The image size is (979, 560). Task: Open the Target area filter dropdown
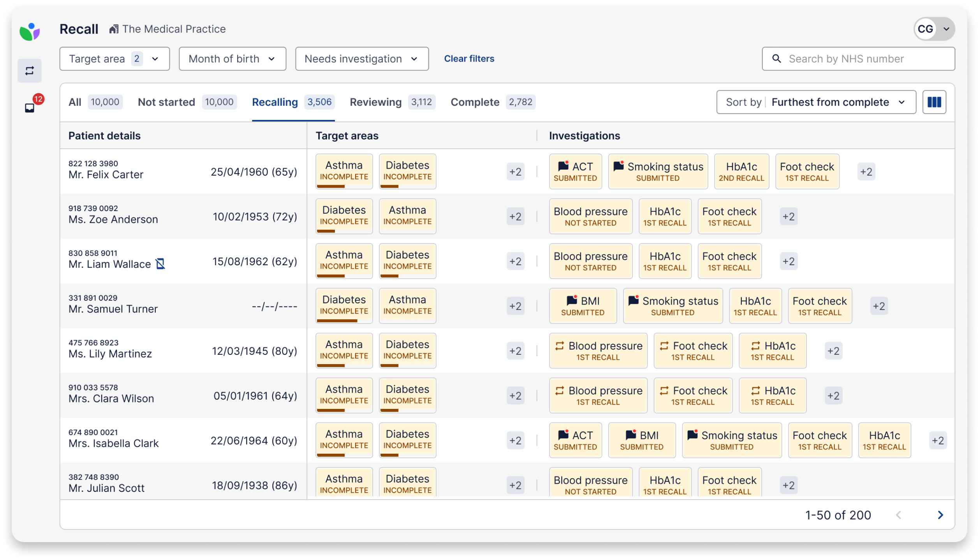click(x=114, y=58)
